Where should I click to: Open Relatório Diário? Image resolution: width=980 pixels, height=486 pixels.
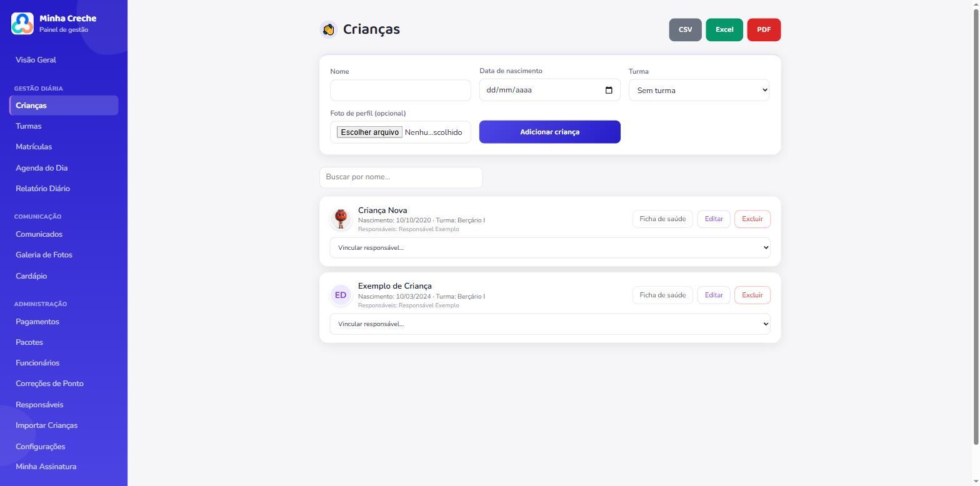click(x=42, y=189)
